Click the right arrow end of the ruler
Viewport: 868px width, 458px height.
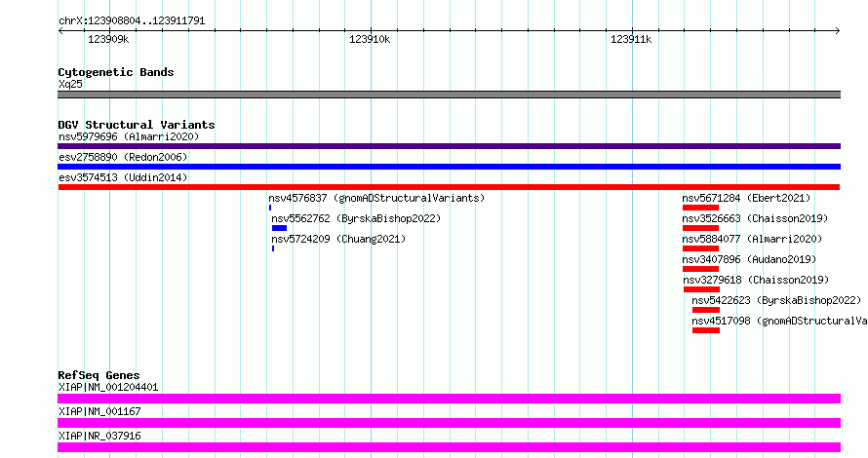tap(838, 30)
